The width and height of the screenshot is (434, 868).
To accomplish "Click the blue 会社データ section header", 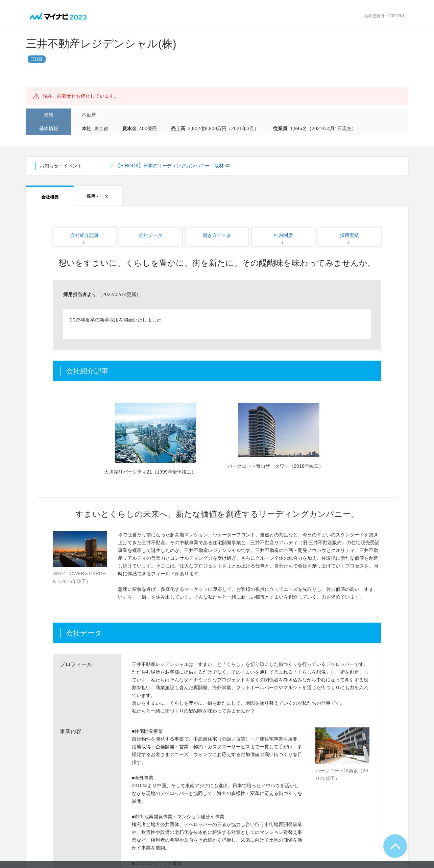I will coord(217,633).
